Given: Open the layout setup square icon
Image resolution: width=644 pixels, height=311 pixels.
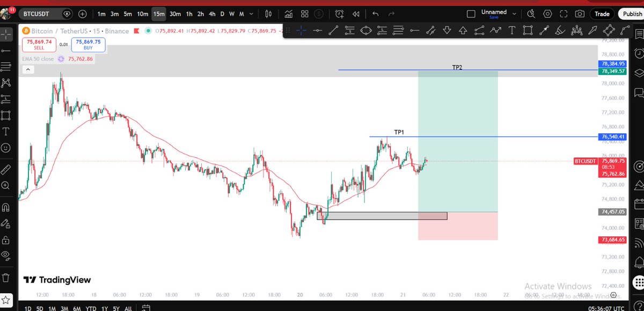Looking at the screenshot, I should (x=471, y=14).
